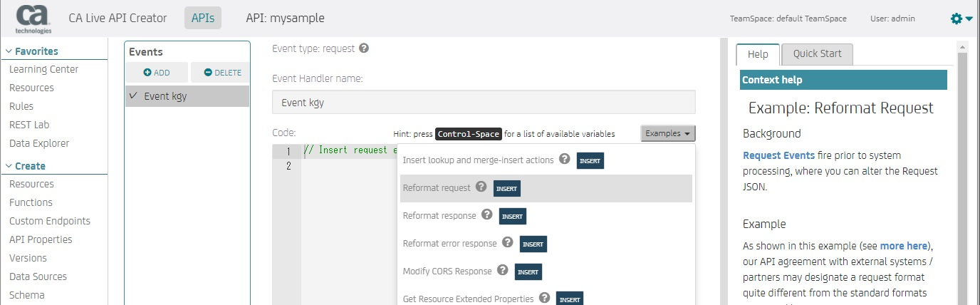Open the Examples dropdown

pyautogui.click(x=668, y=133)
